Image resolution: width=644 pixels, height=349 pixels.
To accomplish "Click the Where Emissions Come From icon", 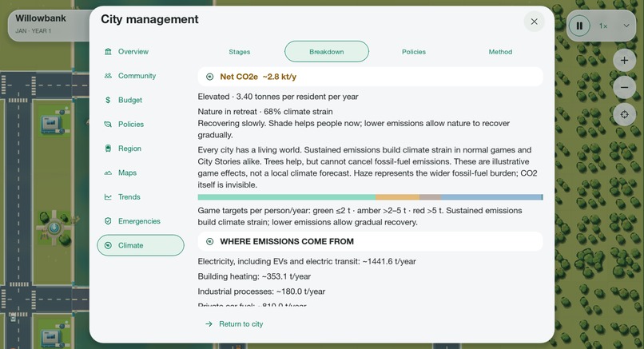I will [x=209, y=241].
